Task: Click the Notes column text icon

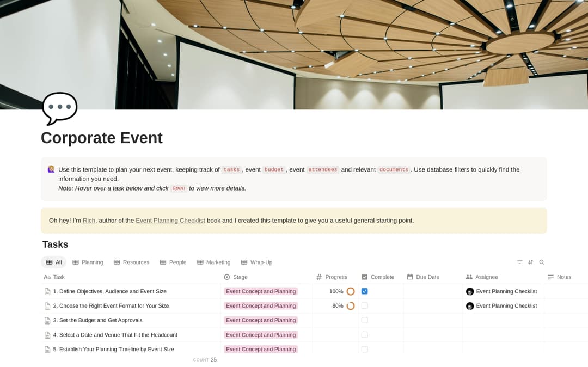Action: coord(550,277)
